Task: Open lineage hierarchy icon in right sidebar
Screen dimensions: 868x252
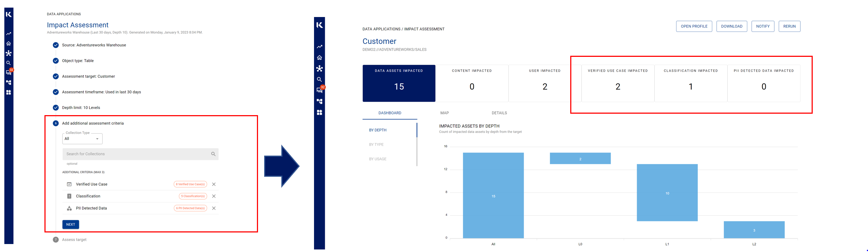Action: click(x=319, y=101)
